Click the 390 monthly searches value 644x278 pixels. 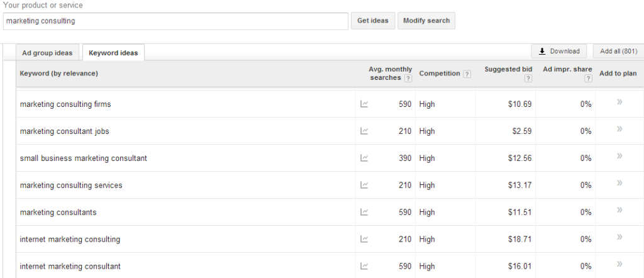tap(404, 158)
